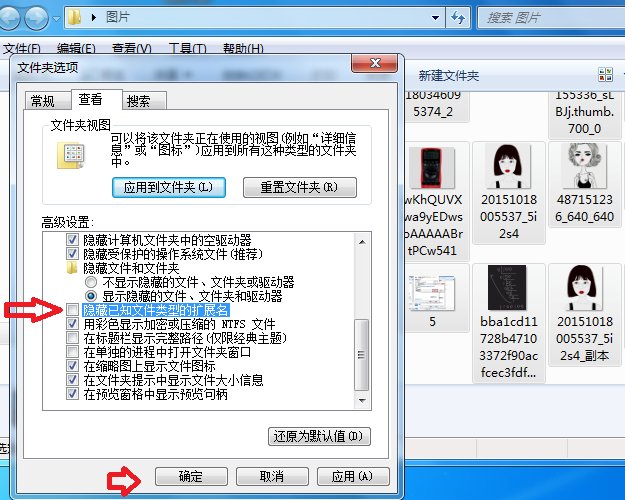Click file name 155336_sLBJj.thumb.700_0
The image size is (625, 500).
[584, 112]
